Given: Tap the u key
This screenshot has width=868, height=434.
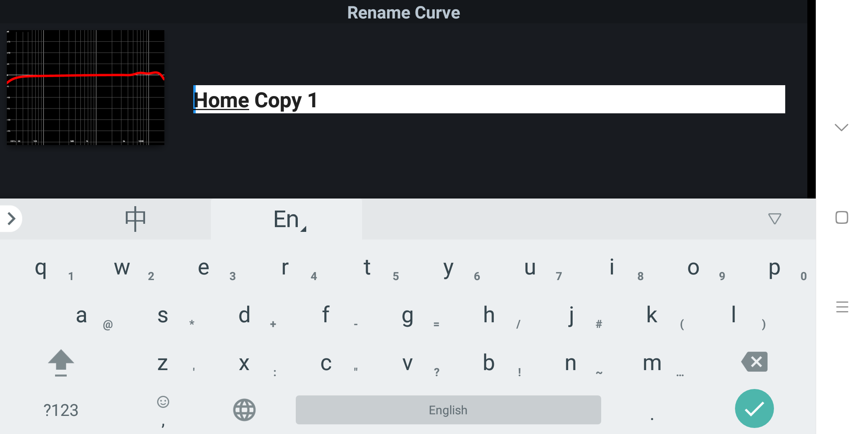Looking at the screenshot, I should pos(530,268).
